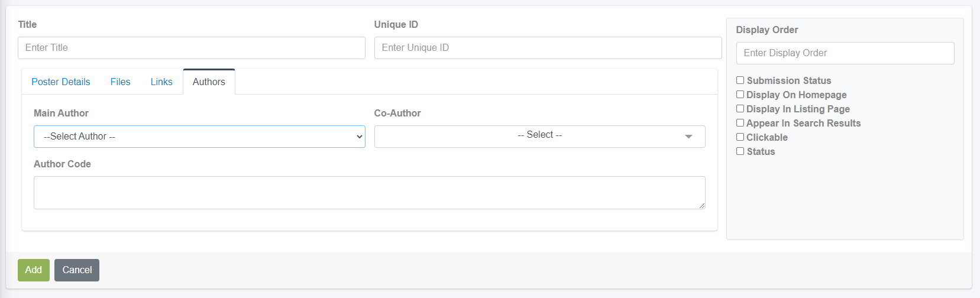Open the Main Author dropdown
The image size is (980, 298).
click(x=199, y=137)
